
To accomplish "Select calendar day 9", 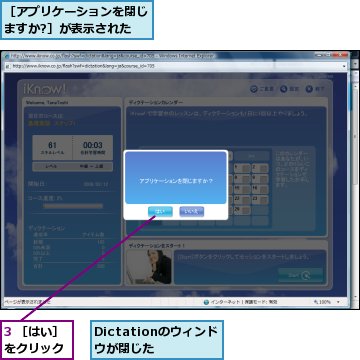I will click(x=260, y=179).
